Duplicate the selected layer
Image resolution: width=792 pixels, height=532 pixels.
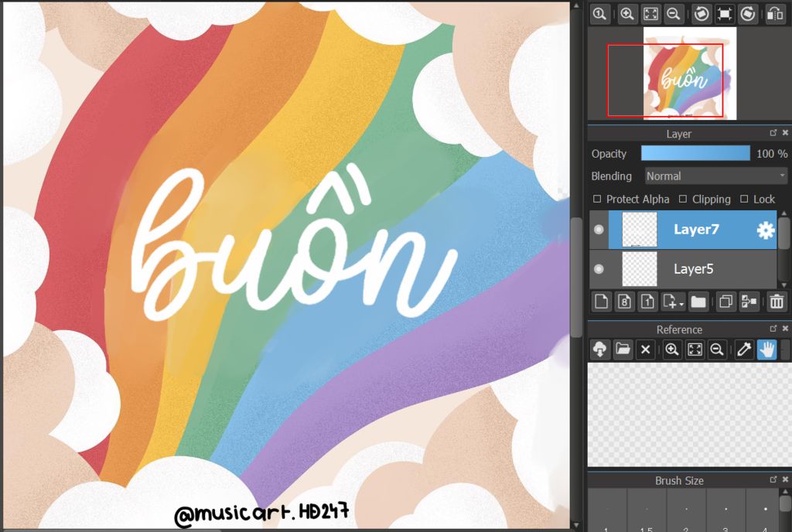click(x=725, y=302)
